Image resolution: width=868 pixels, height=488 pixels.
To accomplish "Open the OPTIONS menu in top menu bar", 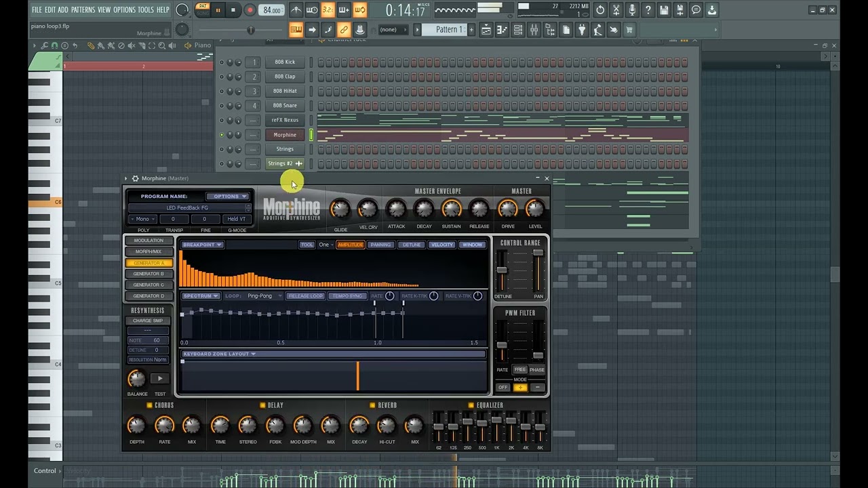I will point(124,10).
